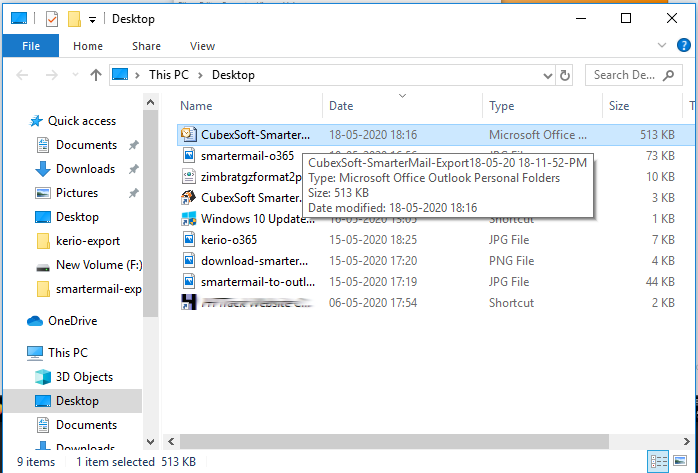This screenshot has width=698, height=473.
Task: Switch to Large icons view layout
Action: click(680, 461)
